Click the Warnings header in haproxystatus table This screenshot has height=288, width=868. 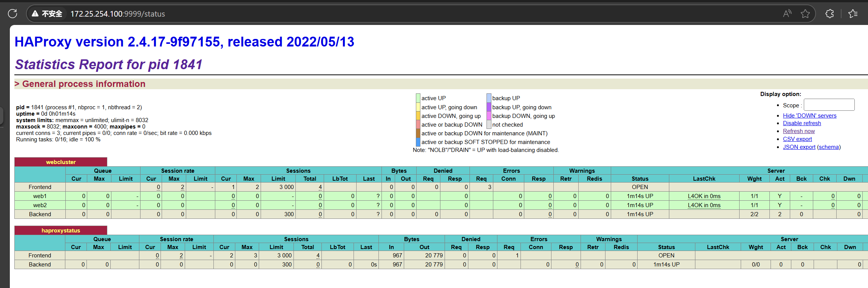click(609, 239)
